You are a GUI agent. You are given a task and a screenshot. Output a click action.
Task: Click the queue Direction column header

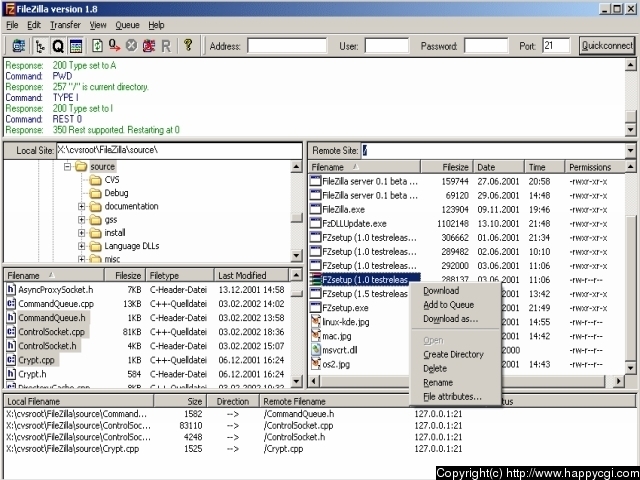[233, 402]
